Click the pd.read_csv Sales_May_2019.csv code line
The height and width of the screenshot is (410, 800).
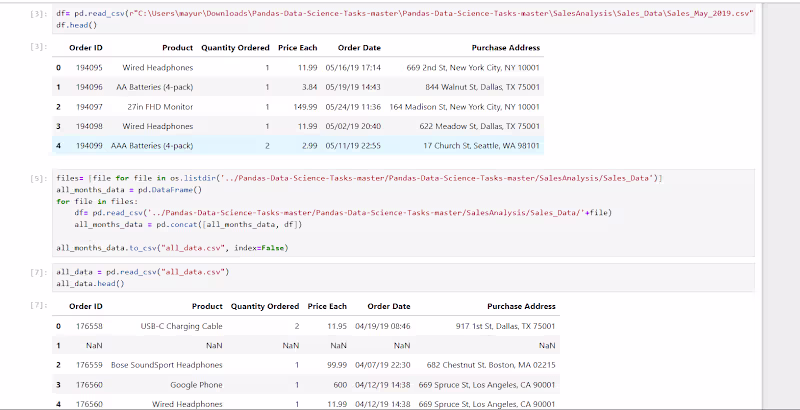[x=405, y=14]
